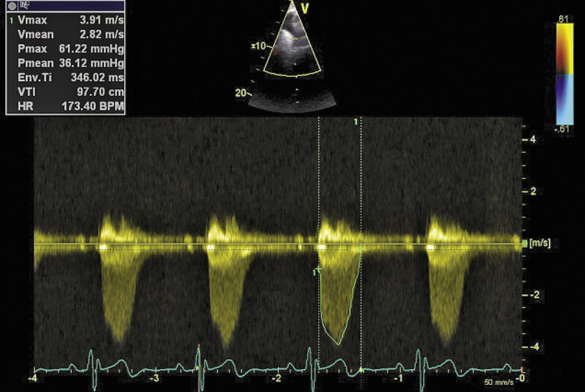This screenshot has width=585, height=392.
Task: Click the gray circle icon on measurement panel
Action: point(12,6)
